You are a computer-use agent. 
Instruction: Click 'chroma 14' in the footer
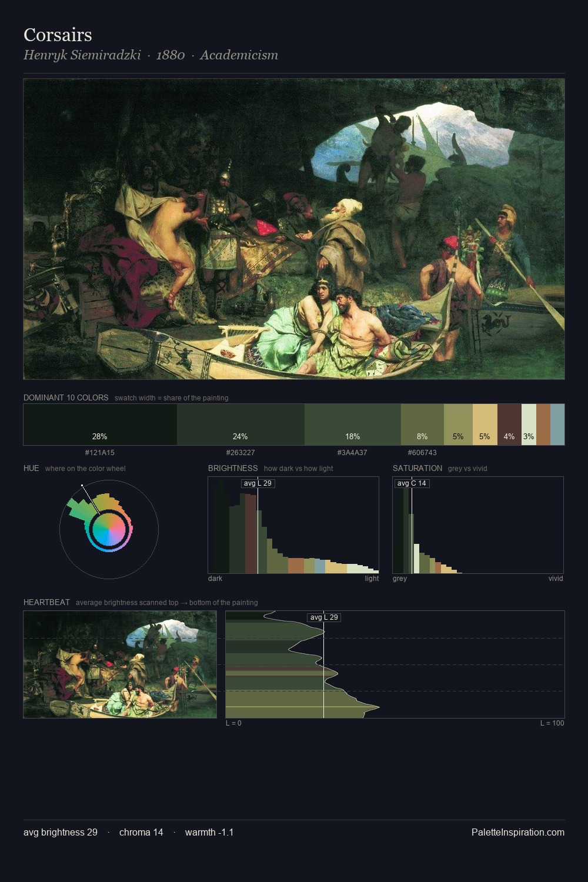click(x=141, y=832)
